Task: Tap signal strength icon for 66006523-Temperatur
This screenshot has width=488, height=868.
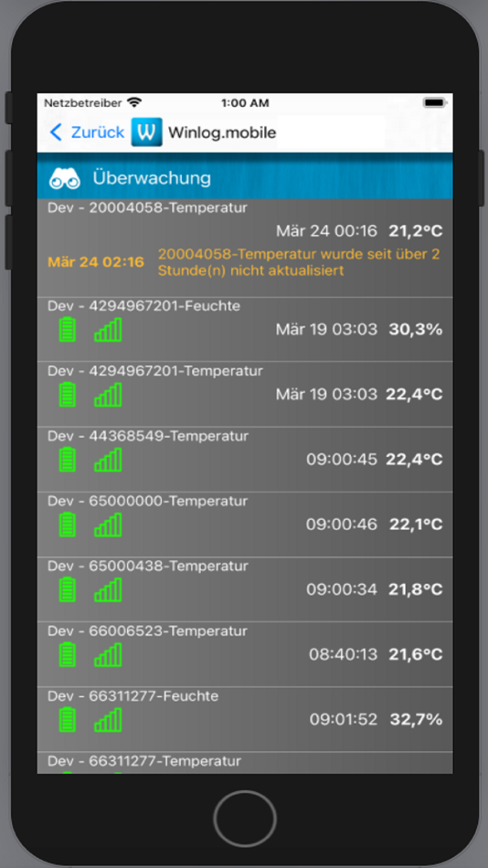Action: click(108, 654)
